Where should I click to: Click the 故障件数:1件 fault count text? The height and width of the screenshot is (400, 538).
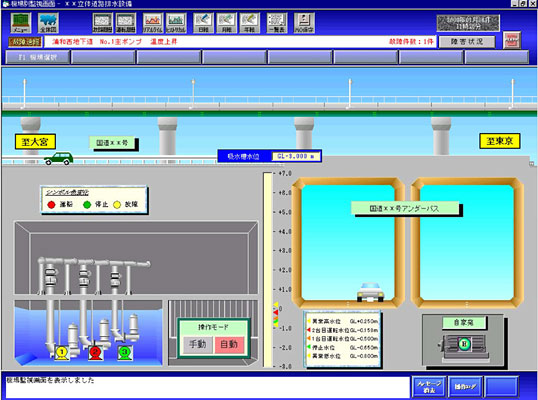tap(411, 42)
